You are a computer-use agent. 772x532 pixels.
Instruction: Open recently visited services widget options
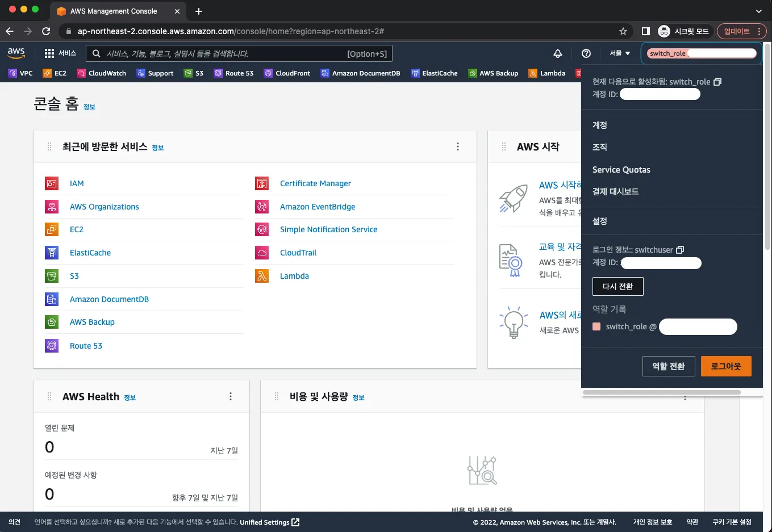click(x=458, y=146)
